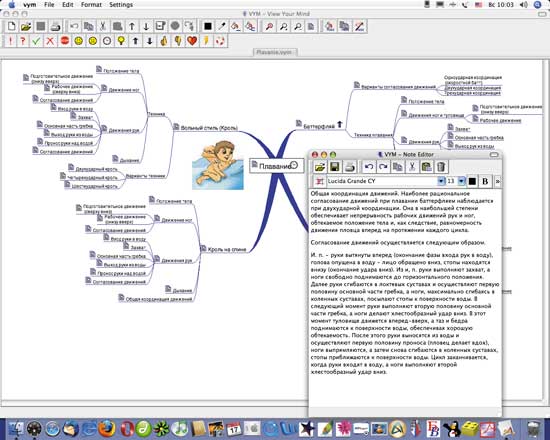
Task: Set the clock flag in flags toolbar
Action: 107,41
